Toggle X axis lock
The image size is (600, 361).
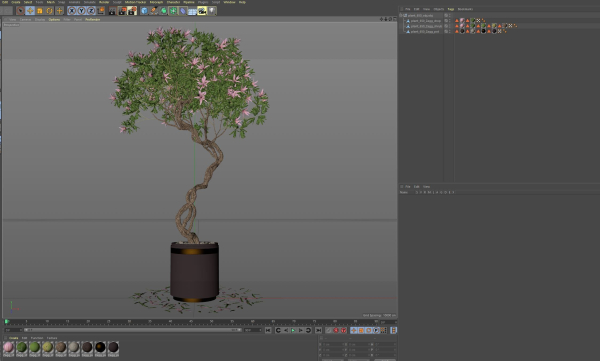[x=72, y=11]
